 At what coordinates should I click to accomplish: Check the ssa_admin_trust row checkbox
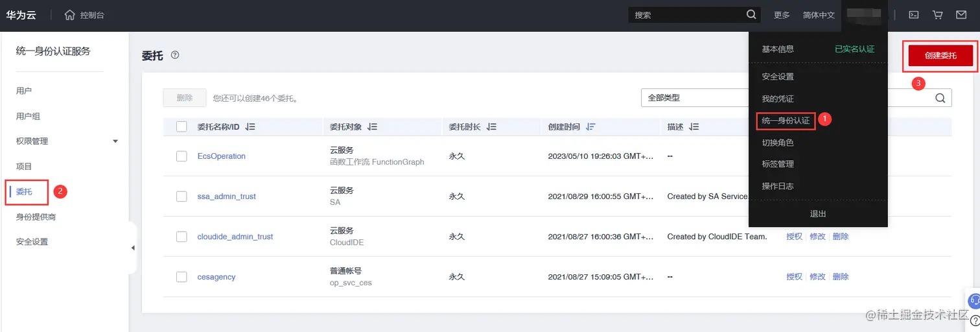click(181, 196)
